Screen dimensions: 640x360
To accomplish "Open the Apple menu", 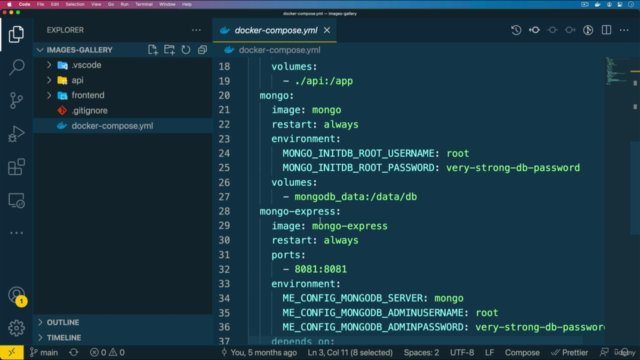I will (x=9, y=4).
